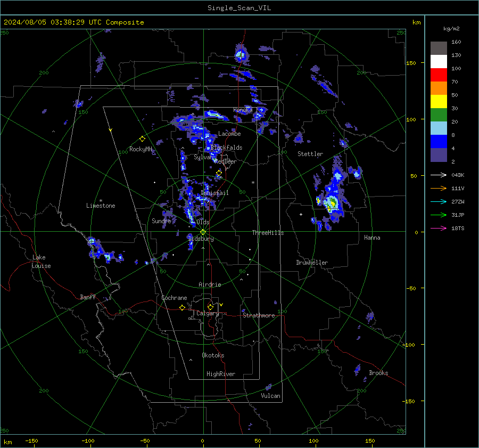Viewport: 479px width, 448px height.
Task: Click the green 31JP arrow in legend
Action: pyautogui.click(x=439, y=215)
